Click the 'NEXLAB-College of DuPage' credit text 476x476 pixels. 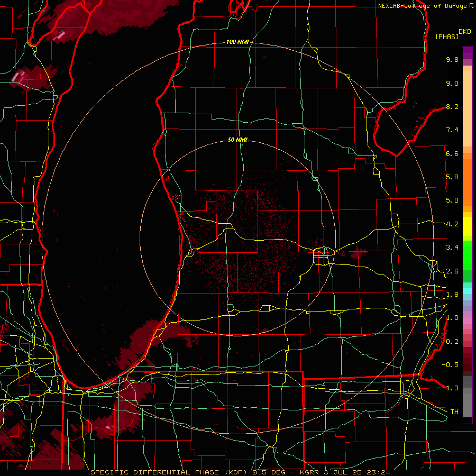pyautogui.click(x=423, y=6)
